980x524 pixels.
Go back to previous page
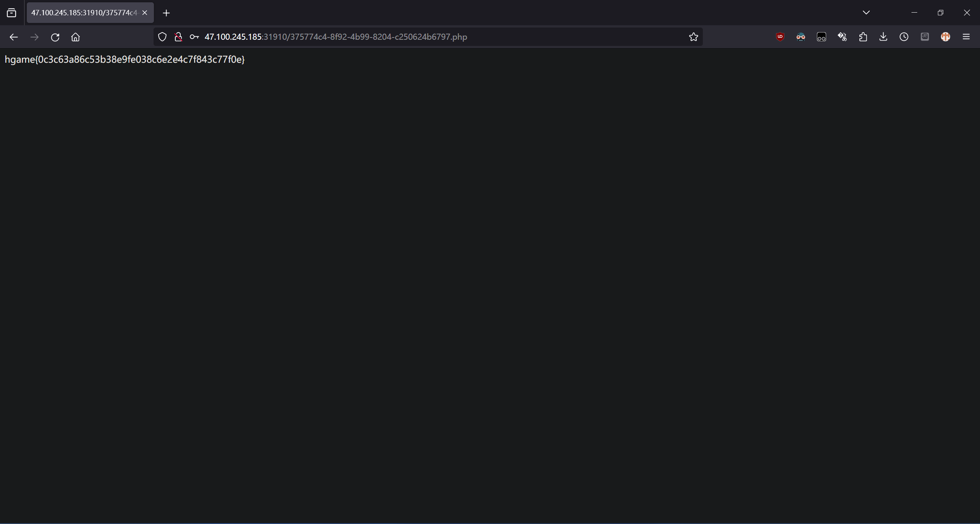click(x=14, y=37)
